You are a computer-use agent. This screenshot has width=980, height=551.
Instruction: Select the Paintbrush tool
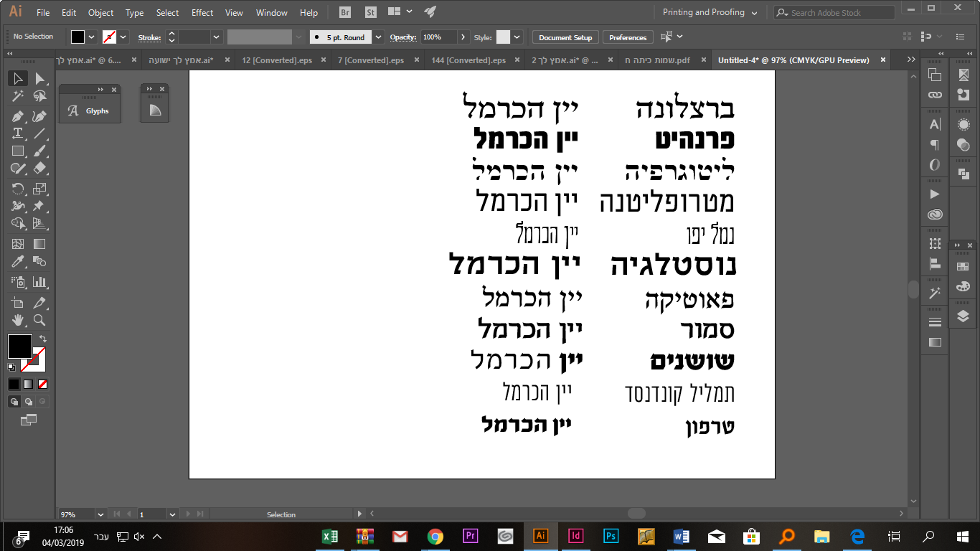coord(41,151)
